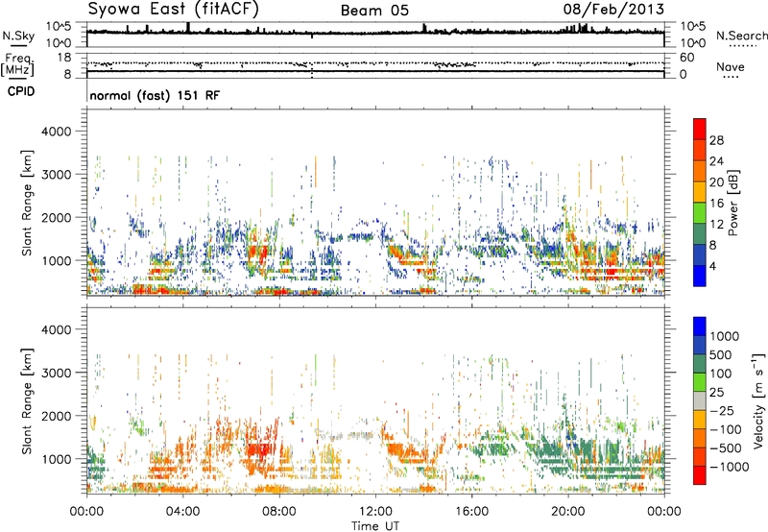This screenshot has width=768, height=532.
Task: Click the 4000 tick on power panel
Action: tap(56, 132)
